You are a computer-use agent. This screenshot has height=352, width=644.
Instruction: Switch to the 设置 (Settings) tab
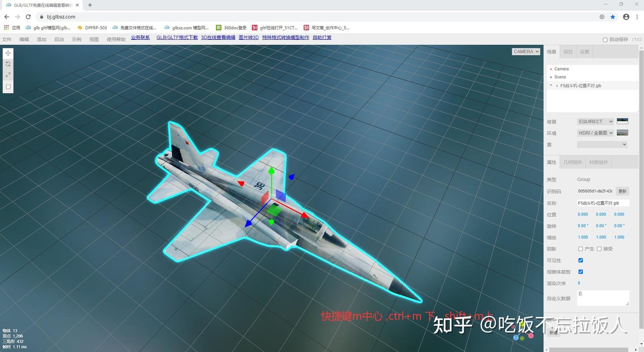pyautogui.click(x=585, y=52)
